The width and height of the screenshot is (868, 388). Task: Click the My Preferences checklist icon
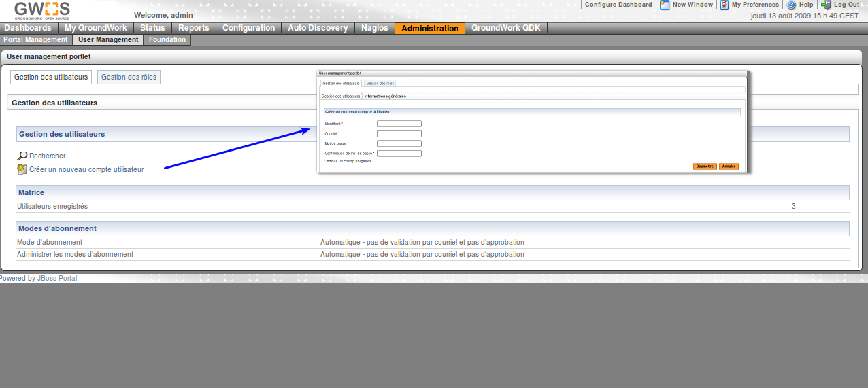[x=724, y=5]
